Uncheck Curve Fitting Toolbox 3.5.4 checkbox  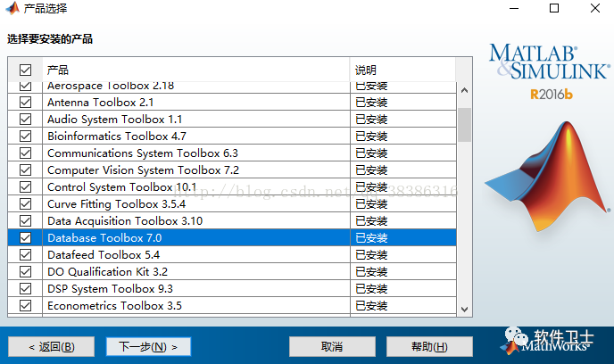pos(26,204)
